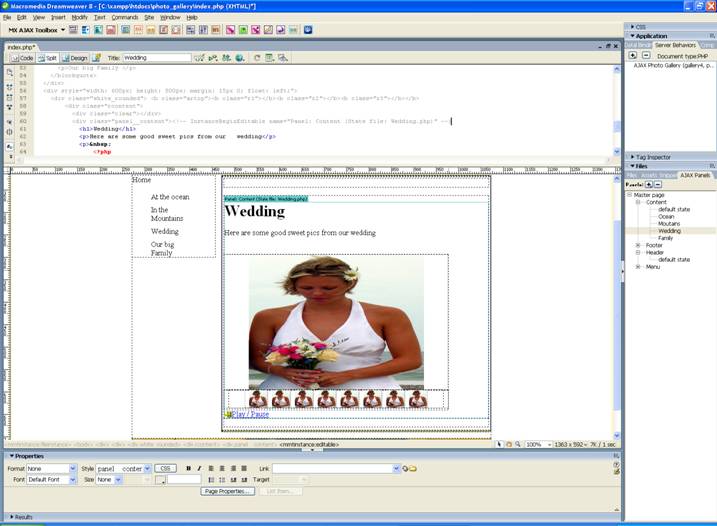Select the Family panel state
Viewport: 717px width, 526px height.
pyautogui.click(x=665, y=238)
